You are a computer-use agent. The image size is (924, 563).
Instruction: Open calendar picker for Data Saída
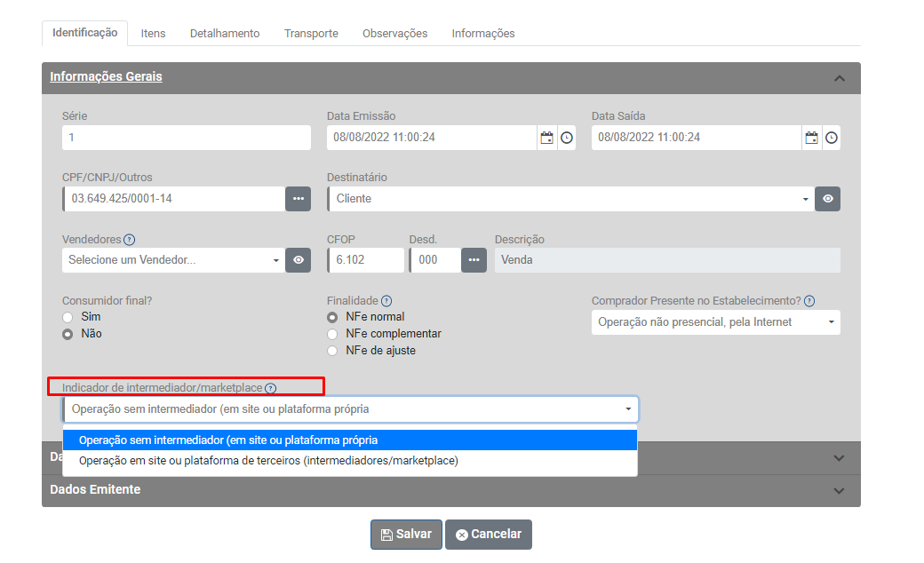[x=811, y=138]
